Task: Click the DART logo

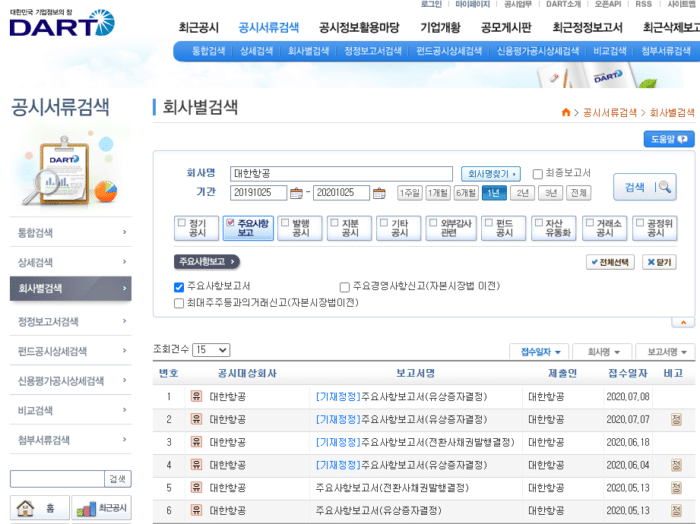Action: (x=62, y=23)
